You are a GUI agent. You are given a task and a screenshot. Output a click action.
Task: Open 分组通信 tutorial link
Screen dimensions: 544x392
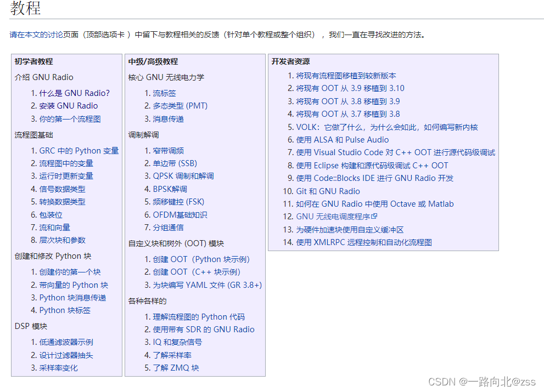point(169,228)
